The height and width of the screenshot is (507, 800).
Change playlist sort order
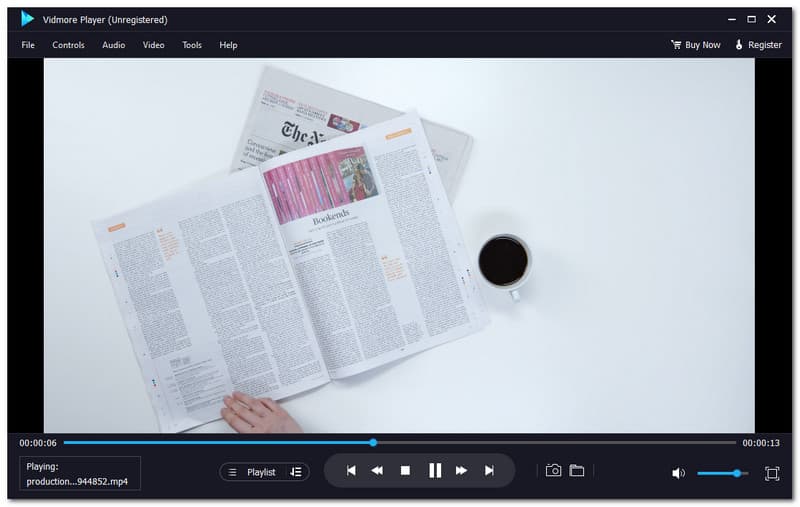point(295,472)
